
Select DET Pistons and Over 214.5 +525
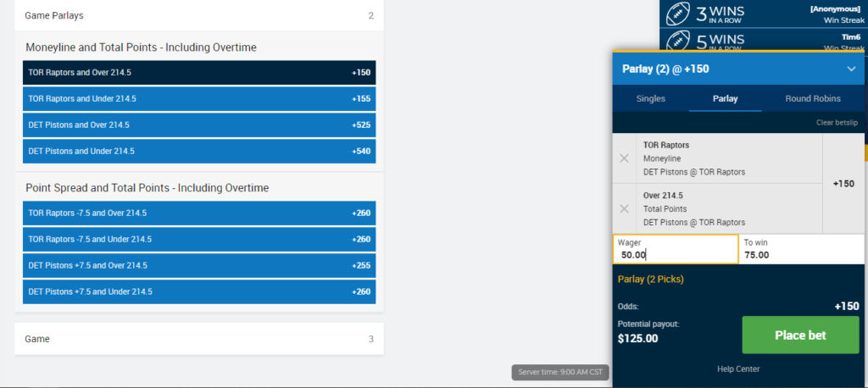click(199, 125)
